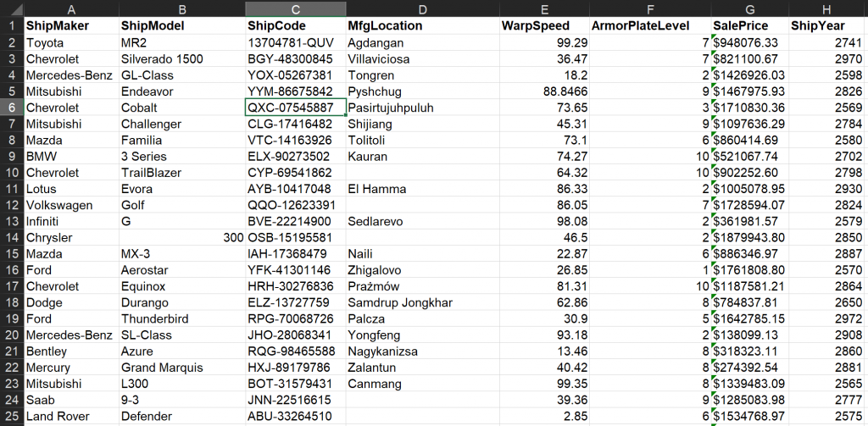Select cell containing Saab

pos(71,401)
